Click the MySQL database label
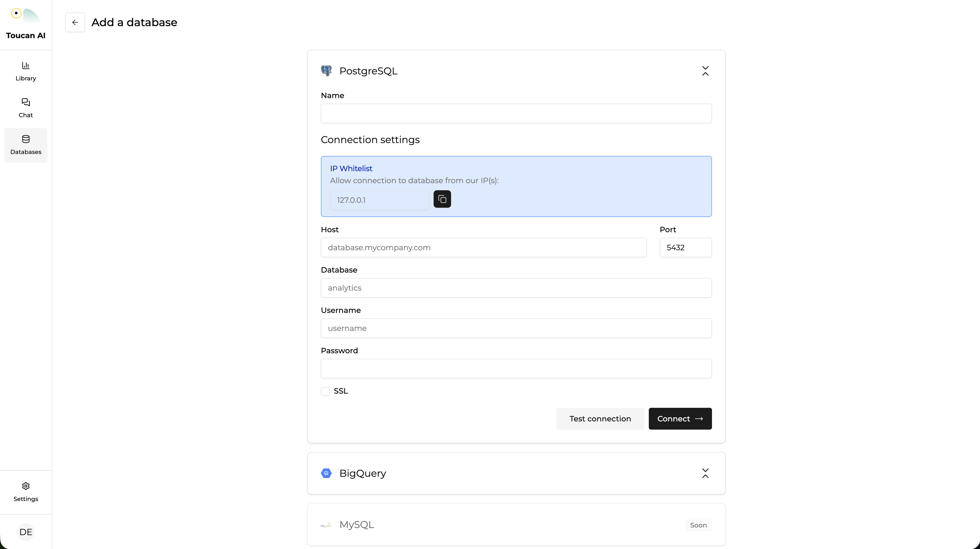This screenshot has height=549, width=980. pos(357,525)
